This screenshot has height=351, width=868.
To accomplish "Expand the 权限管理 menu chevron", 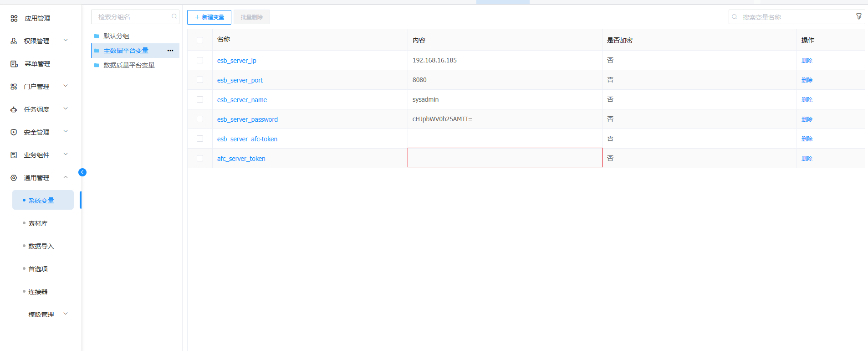I will [x=66, y=41].
